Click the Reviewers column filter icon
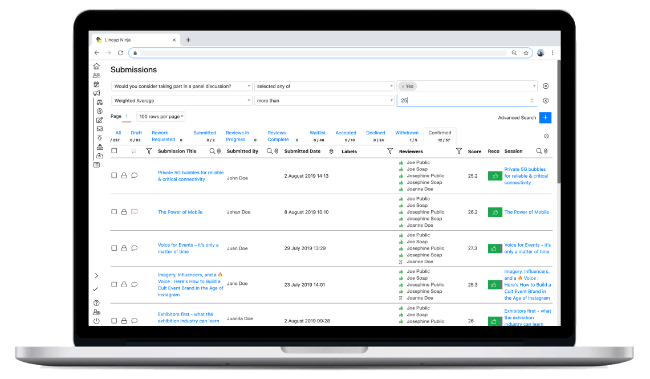Image resolution: width=650 pixels, height=379 pixels. (458, 151)
